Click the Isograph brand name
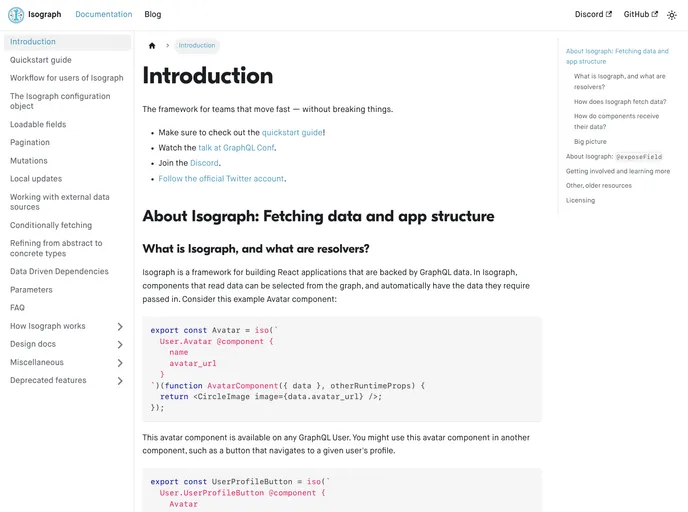Image resolution: width=688 pixels, height=512 pixels. 45,14
